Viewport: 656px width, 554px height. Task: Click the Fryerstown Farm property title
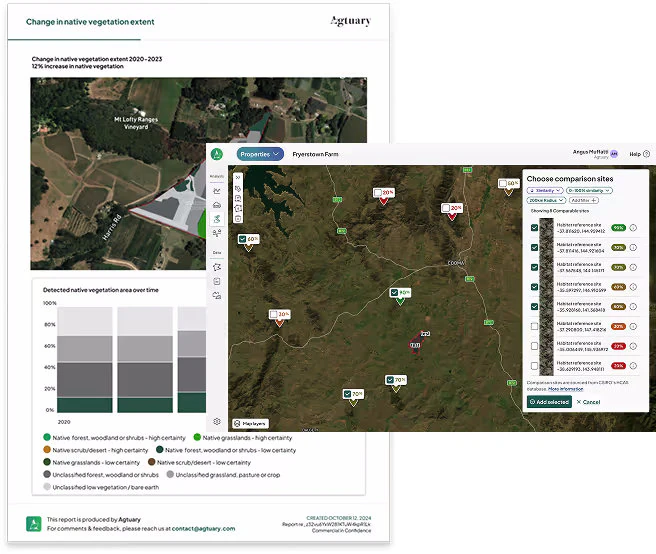315,154
